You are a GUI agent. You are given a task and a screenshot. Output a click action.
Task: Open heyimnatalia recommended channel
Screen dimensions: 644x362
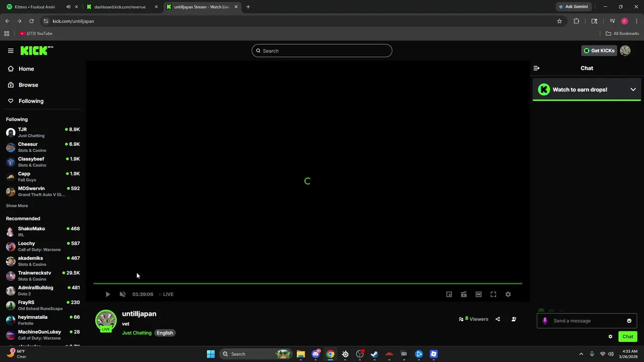click(x=43, y=320)
